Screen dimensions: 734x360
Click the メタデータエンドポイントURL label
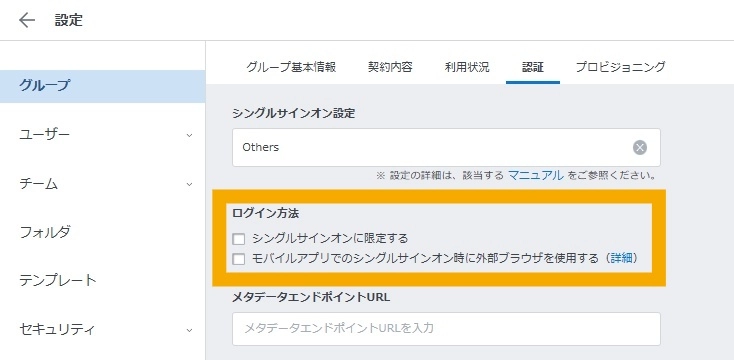tap(311, 297)
